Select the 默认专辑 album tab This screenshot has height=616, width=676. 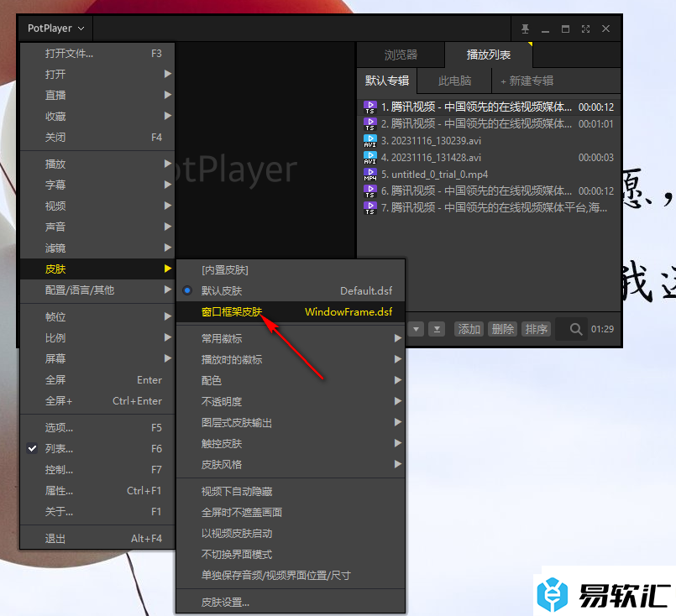coord(387,81)
